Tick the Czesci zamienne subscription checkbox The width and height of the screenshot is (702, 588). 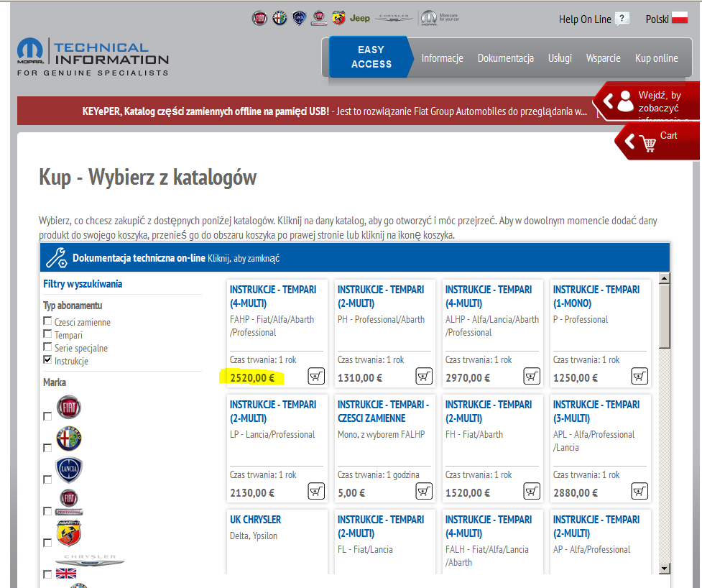point(47,321)
